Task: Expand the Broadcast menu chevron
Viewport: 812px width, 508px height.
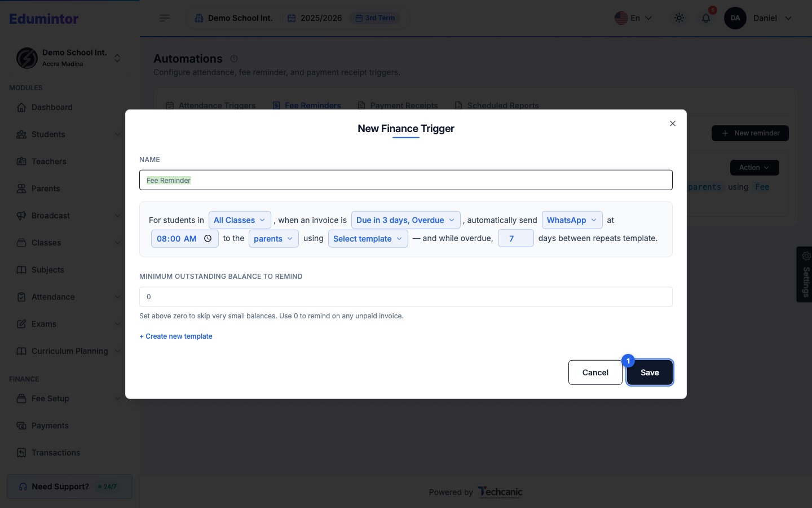Action: pyautogui.click(x=118, y=216)
